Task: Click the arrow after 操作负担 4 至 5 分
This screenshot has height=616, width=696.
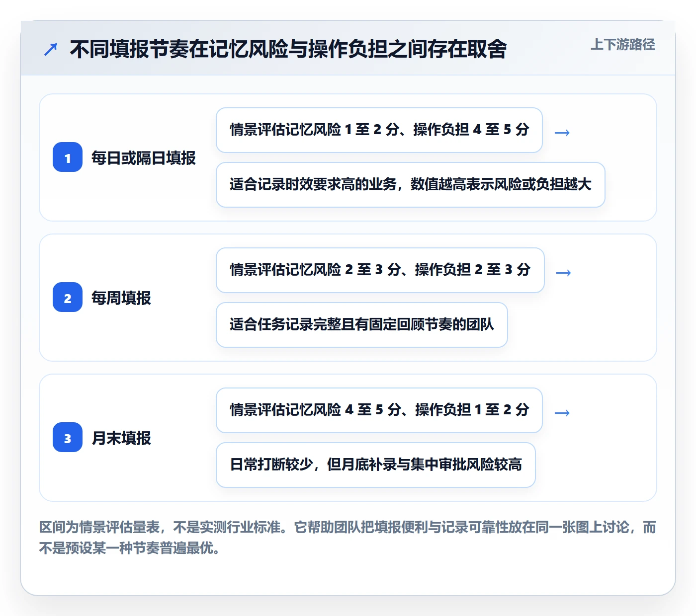Action: point(562,133)
